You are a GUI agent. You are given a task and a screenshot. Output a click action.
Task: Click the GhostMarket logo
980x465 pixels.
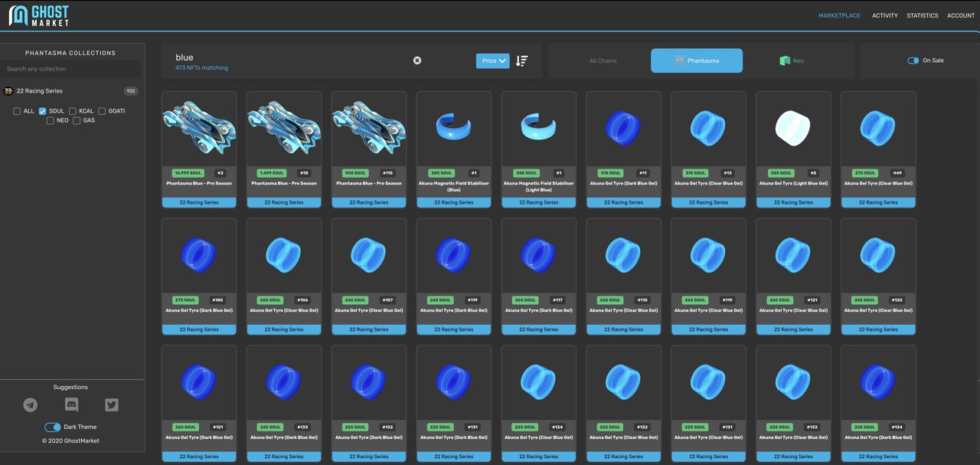pyautogui.click(x=39, y=15)
